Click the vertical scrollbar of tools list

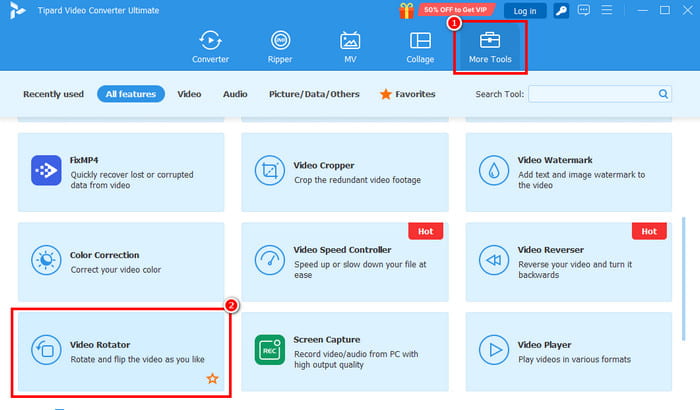click(683, 279)
